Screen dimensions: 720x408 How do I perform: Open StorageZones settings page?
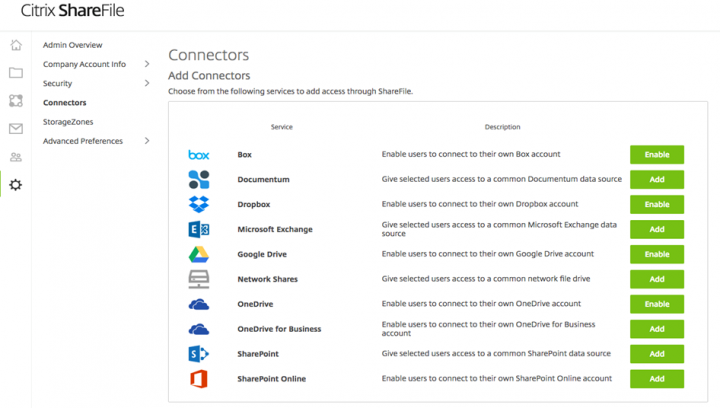(x=68, y=122)
